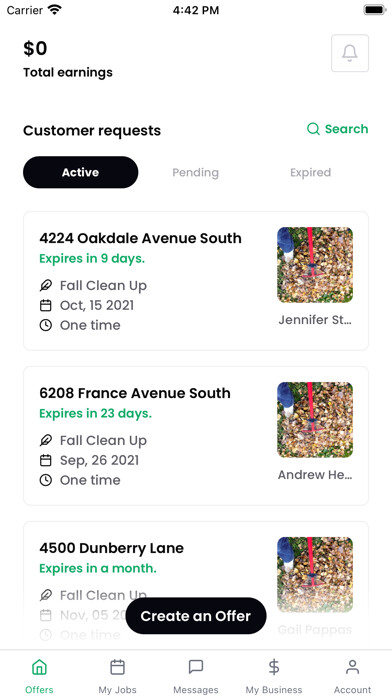Tap the battery status icon
This screenshot has width=392, height=696.
click(x=375, y=10)
